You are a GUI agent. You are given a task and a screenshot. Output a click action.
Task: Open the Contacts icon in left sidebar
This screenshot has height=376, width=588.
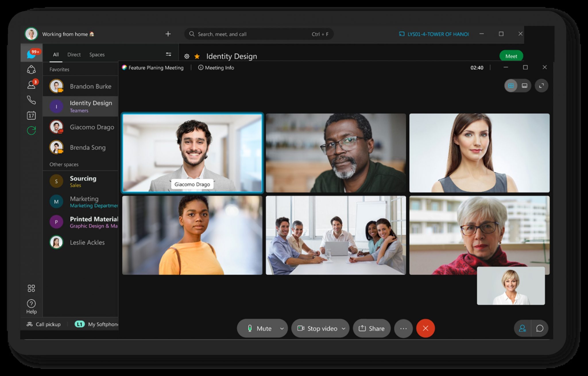click(32, 84)
